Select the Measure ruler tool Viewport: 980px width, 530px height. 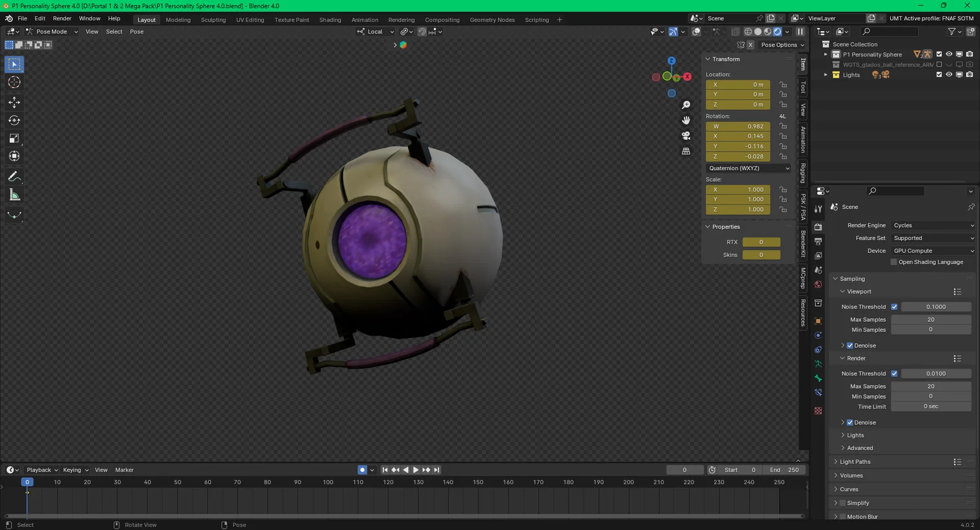click(14, 195)
